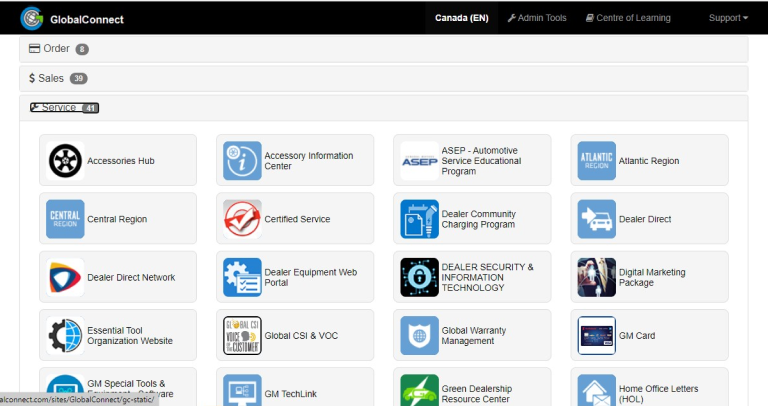
Task: Open the Dealer Security padlock icon
Action: coord(419,277)
